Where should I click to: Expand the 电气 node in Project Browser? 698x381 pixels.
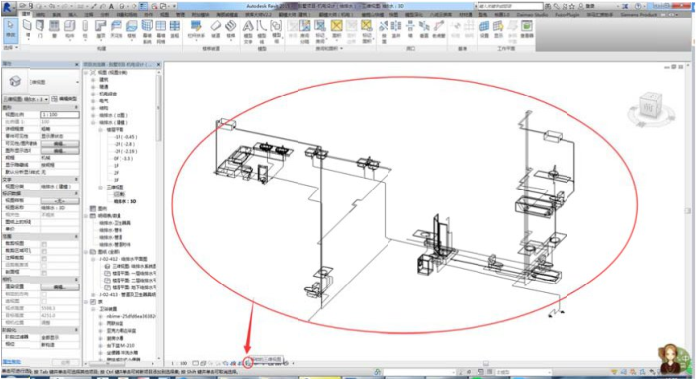93,101
